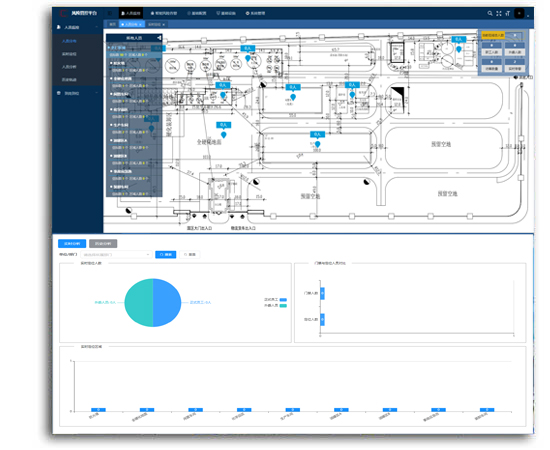Click the 0人 map pin on the lower central building
Screen dimensions: 550x450
point(317,144)
